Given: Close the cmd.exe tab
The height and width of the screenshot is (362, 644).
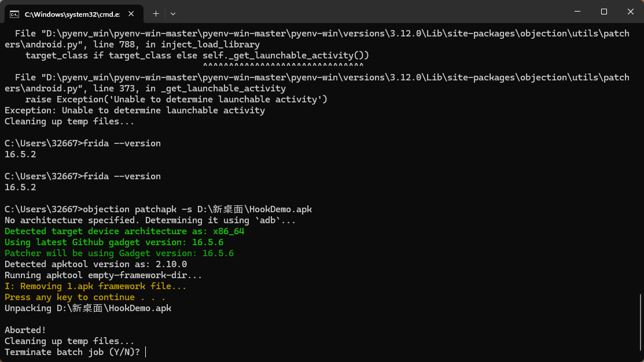Looking at the screenshot, I should click(133, 13).
